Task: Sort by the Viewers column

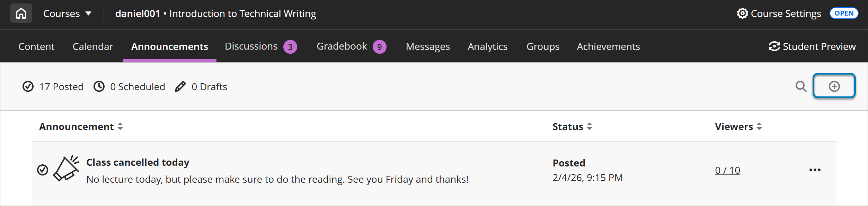Action: click(759, 126)
